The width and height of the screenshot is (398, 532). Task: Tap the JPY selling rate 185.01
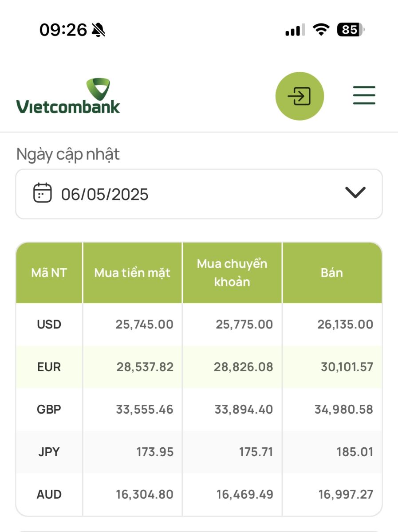[x=355, y=452]
